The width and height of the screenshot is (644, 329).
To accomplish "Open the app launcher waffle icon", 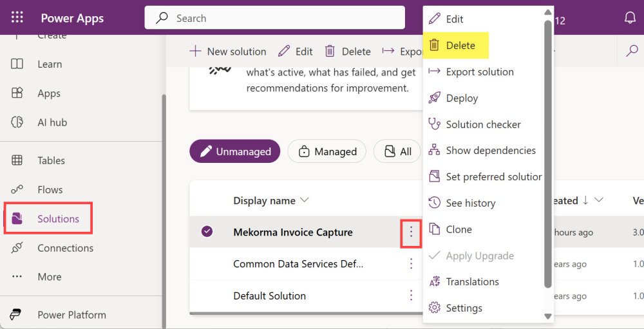I will pyautogui.click(x=17, y=18).
